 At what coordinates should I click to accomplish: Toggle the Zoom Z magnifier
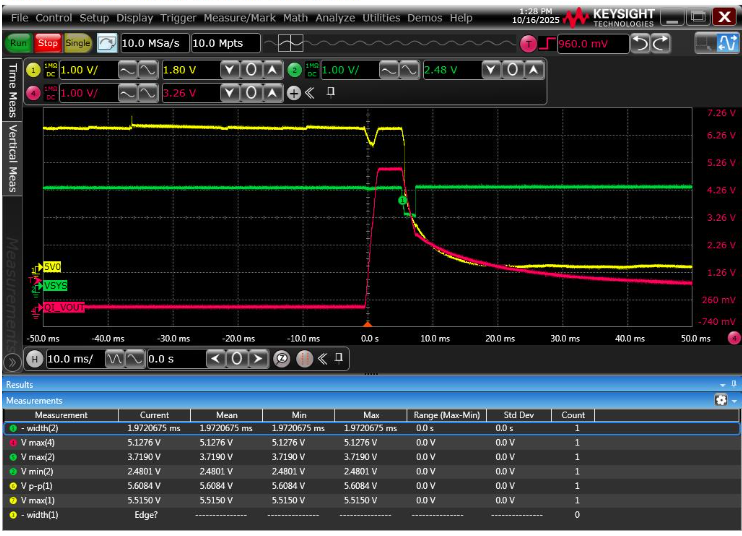[282, 359]
